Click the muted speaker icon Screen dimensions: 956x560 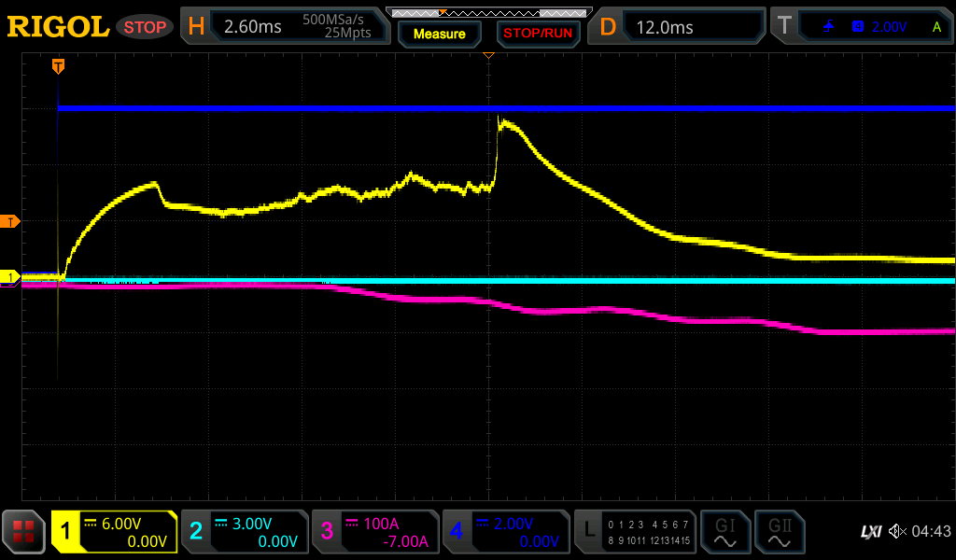pos(896,531)
